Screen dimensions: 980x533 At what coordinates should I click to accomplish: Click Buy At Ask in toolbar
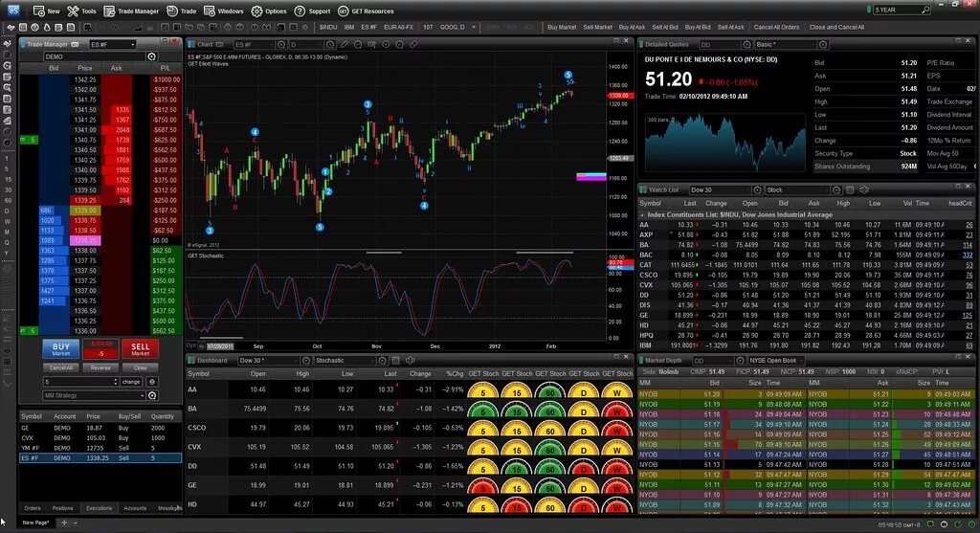tap(632, 27)
